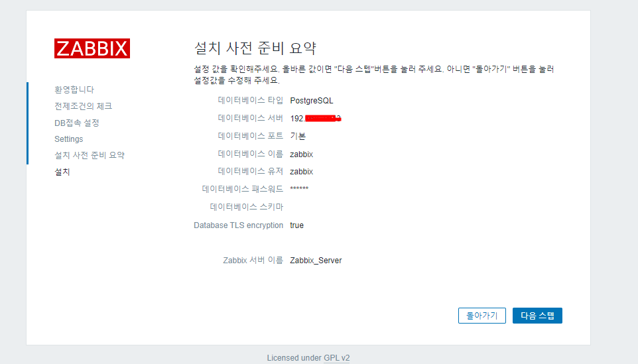Screen dimensions: 638x364
Task: Click the Zabbix 서버 이름 label
Action: [x=253, y=261]
